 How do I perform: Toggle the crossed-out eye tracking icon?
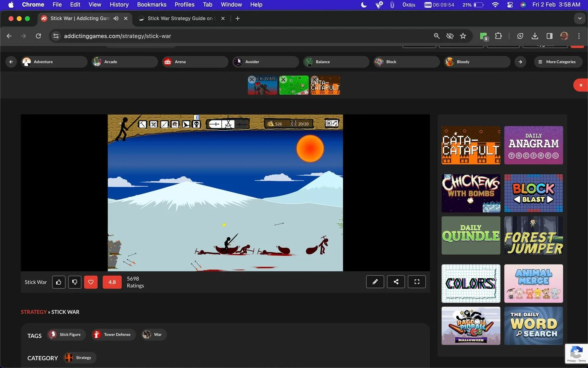450,36
